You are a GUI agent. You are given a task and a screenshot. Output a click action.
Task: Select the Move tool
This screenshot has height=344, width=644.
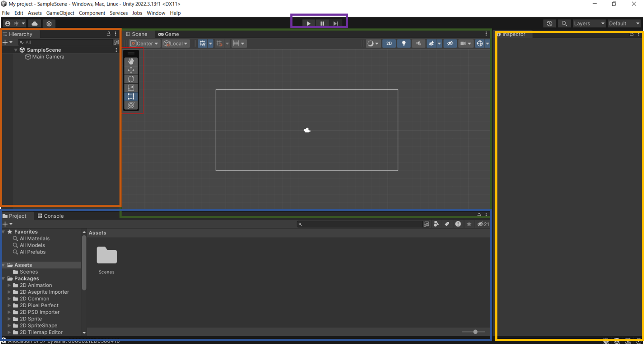(131, 70)
